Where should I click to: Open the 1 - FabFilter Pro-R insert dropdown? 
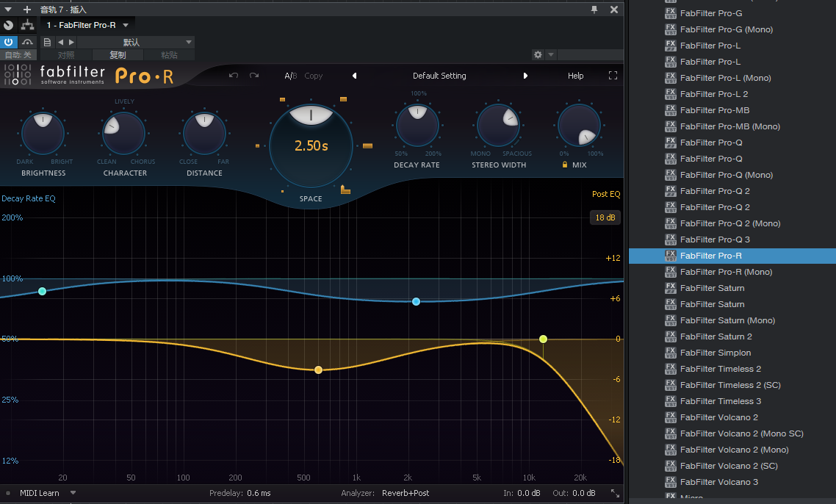point(126,25)
